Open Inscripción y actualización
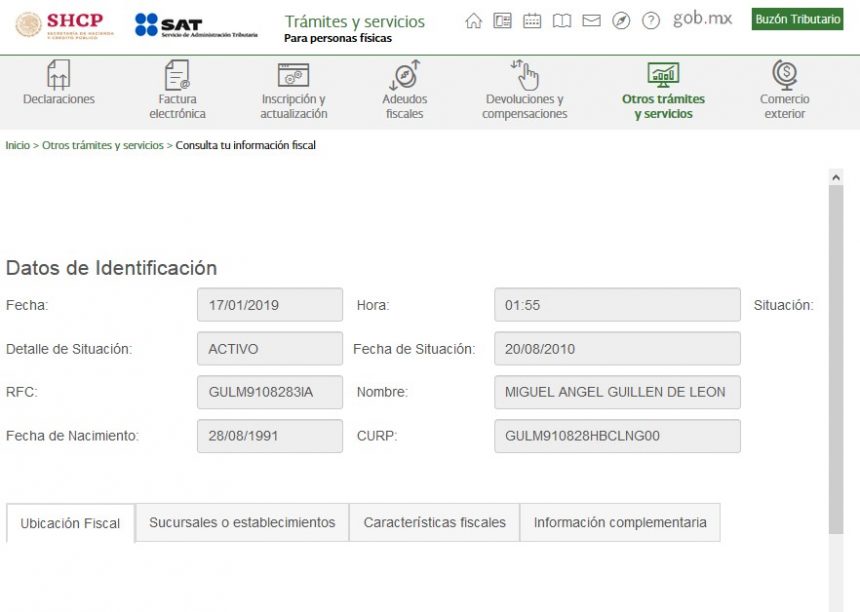 pos(292,92)
